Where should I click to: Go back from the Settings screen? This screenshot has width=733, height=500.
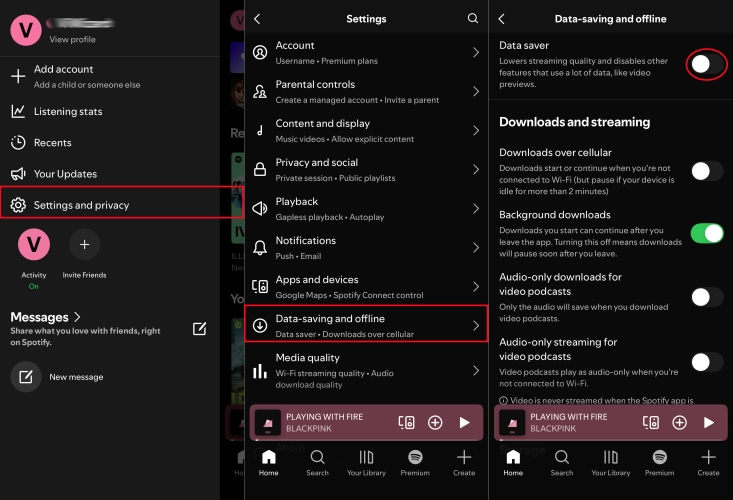[257, 19]
